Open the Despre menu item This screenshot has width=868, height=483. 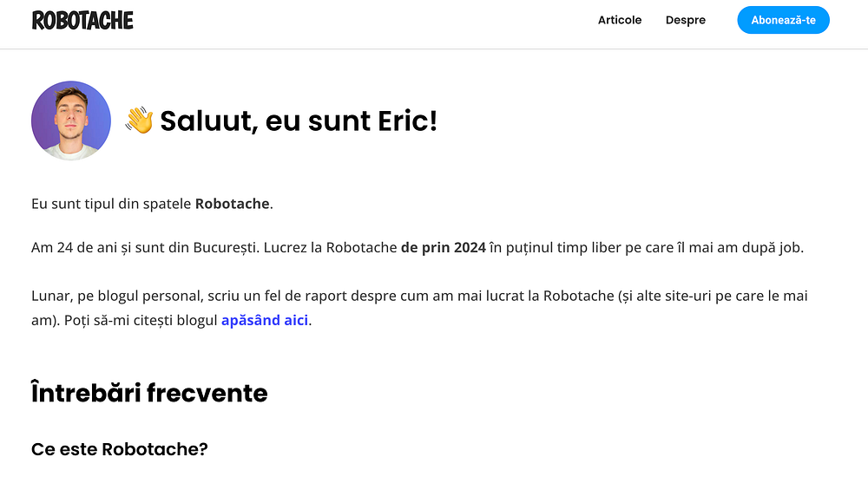pyautogui.click(x=686, y=20)
